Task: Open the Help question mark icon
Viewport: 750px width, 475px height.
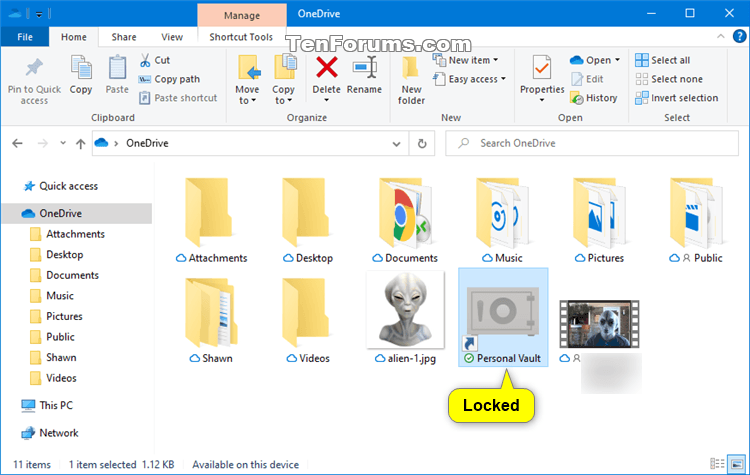Action: pyautogui.click(x=739, y=36)
